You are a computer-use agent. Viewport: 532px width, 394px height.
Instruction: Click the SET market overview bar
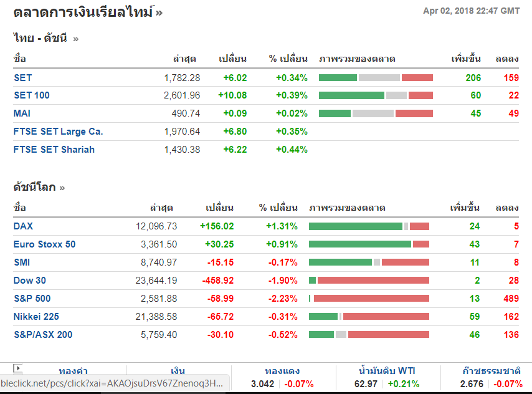tap(376, 78)
